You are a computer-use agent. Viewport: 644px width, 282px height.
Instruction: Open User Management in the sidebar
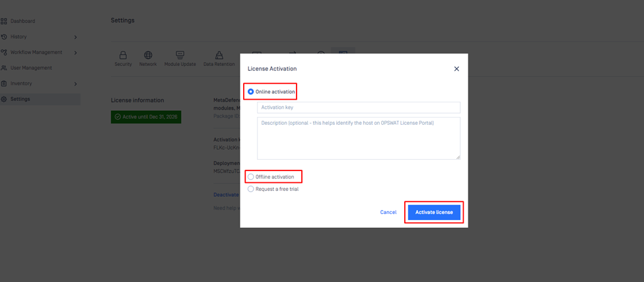point(31,68)
